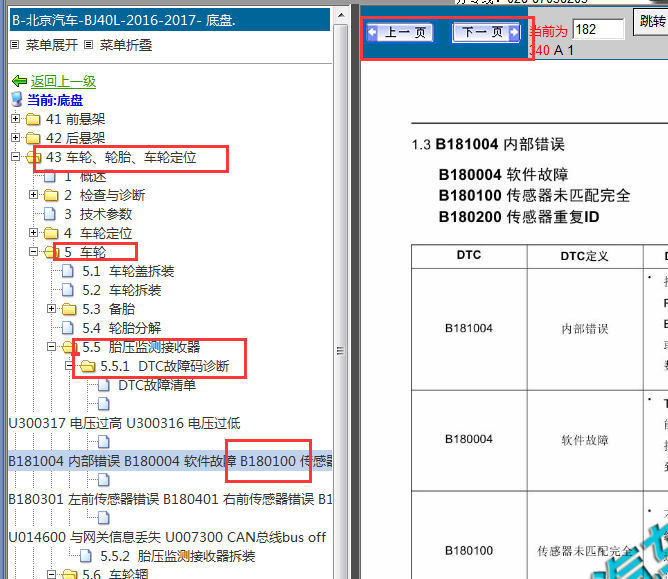The width and height of the screenshot is (668, 579).
Task: Click 菜单折叠 to collapse the menu
Action: pos(126,45)
